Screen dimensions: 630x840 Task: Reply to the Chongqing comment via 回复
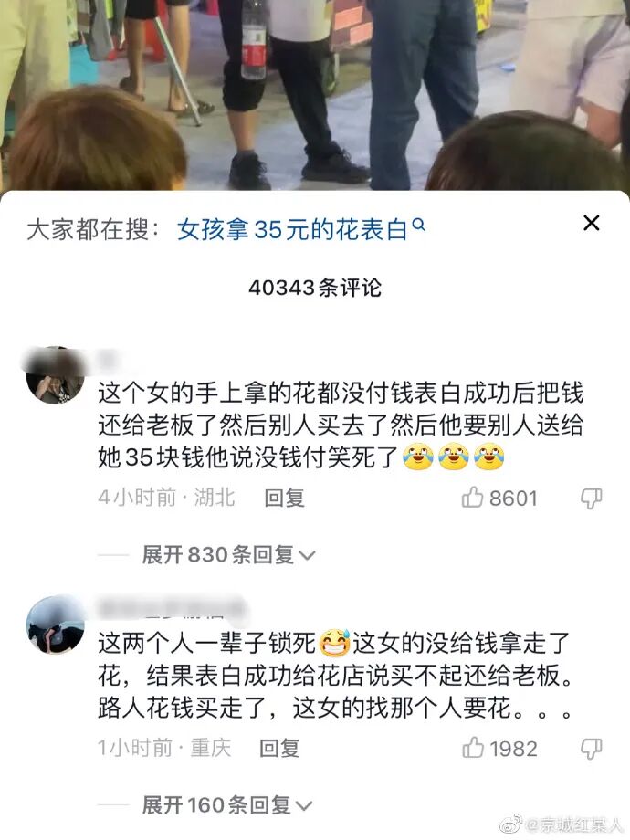(x=279, y=749)
